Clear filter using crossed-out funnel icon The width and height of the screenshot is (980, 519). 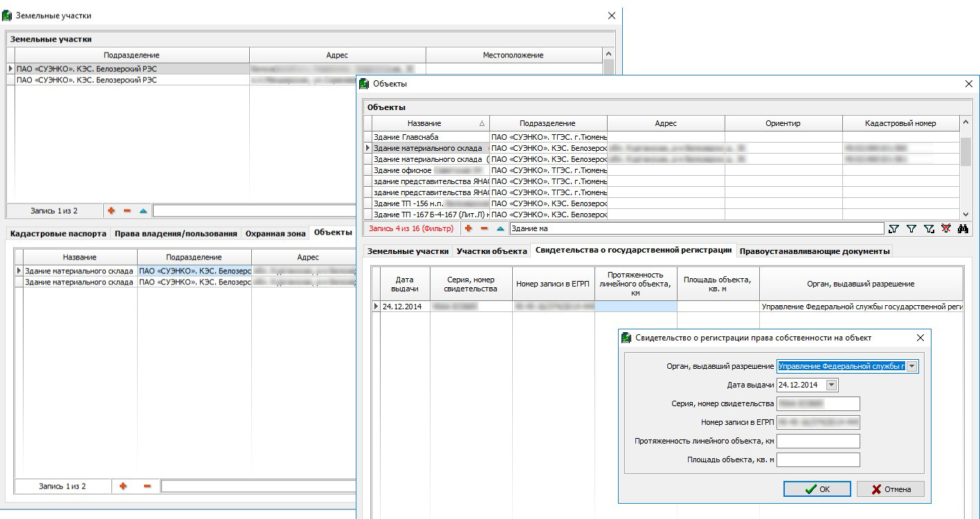(946, 228)
